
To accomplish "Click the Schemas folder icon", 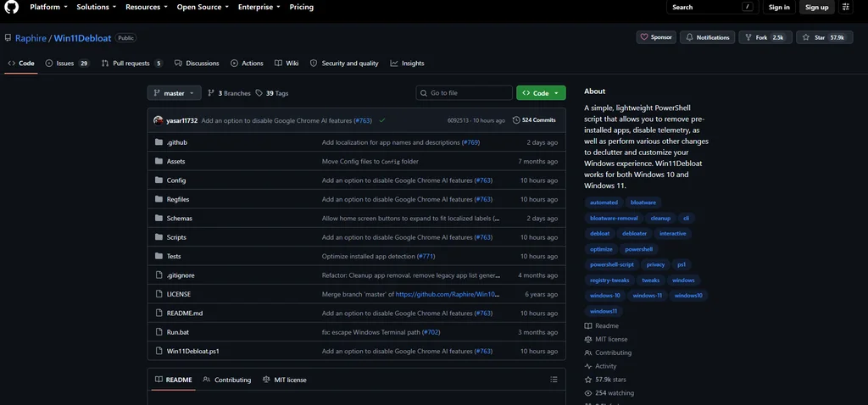I will (x=159, y=218).
